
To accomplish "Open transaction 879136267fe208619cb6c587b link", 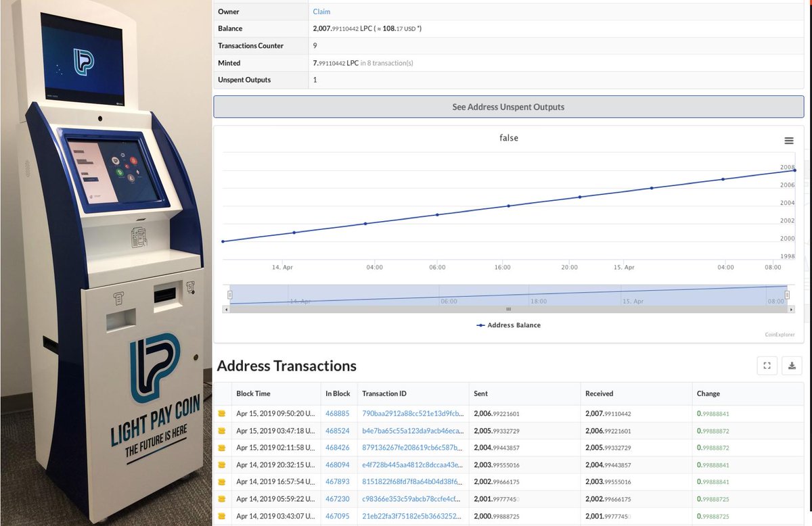I will [413, 448].
